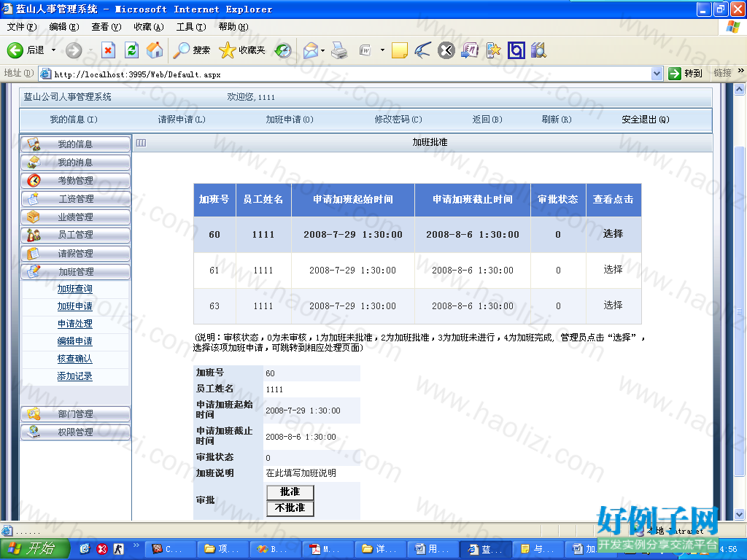
Task: Click the page icon in address bar
Action: click(46, 74)
